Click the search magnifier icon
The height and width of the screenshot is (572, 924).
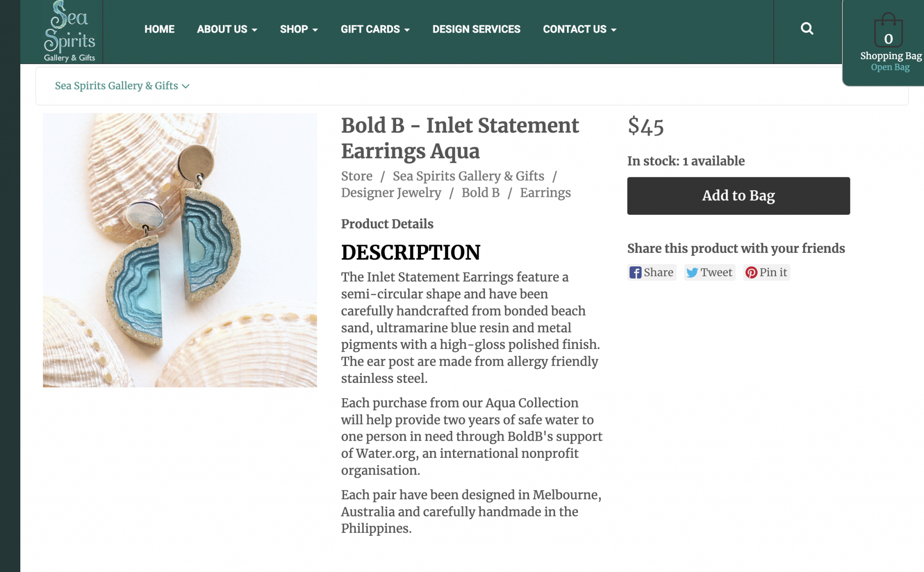point(807,29)
